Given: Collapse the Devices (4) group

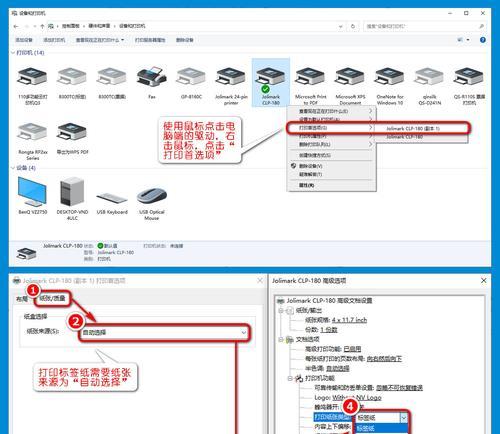Looking at the screenshot, I should [13, 168].
